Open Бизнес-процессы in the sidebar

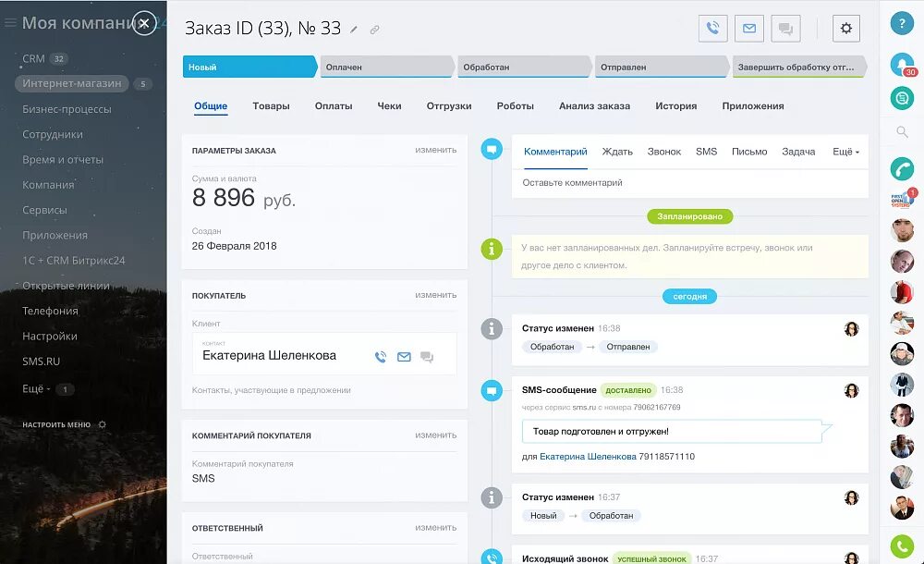(x=67, y=109)
